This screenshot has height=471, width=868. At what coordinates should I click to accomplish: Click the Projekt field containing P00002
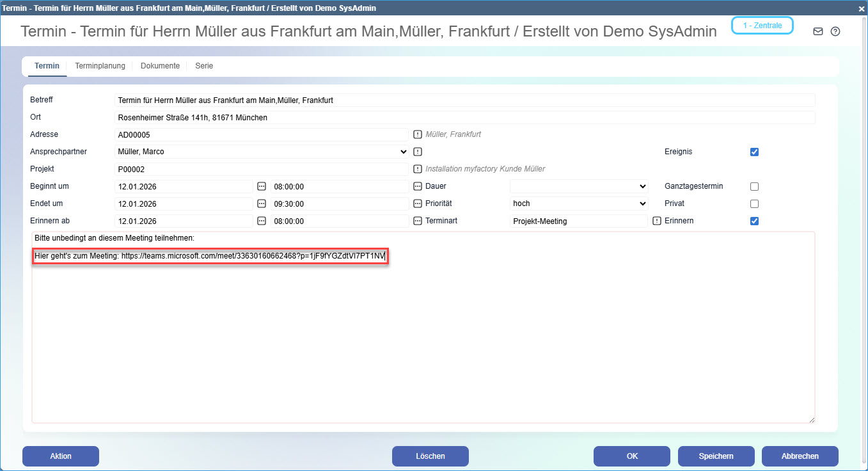tap(262, 169)
